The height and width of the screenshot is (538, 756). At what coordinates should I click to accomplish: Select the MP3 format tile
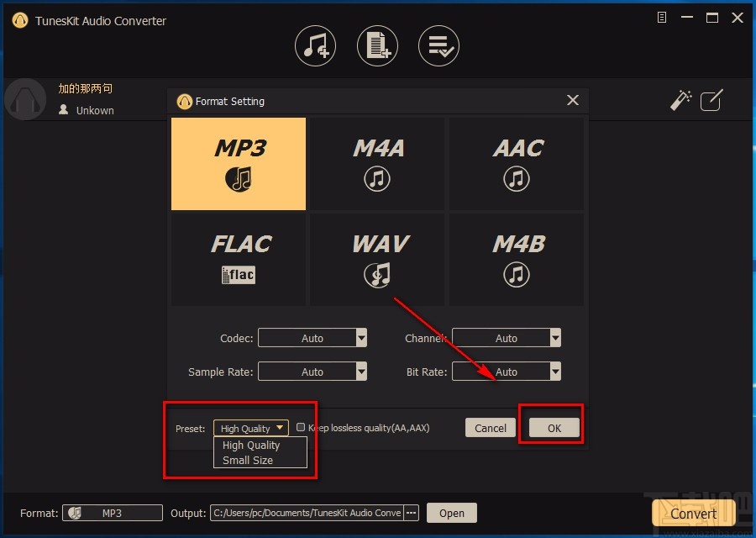[x=239, y=164]
